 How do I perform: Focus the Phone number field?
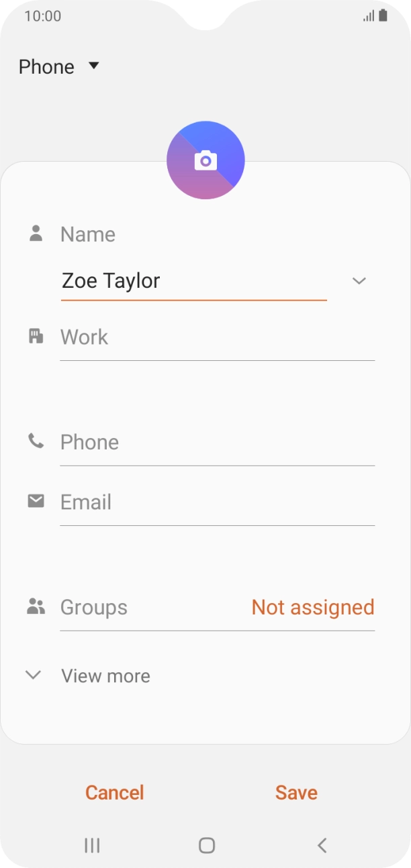click(x=216, y=443)
